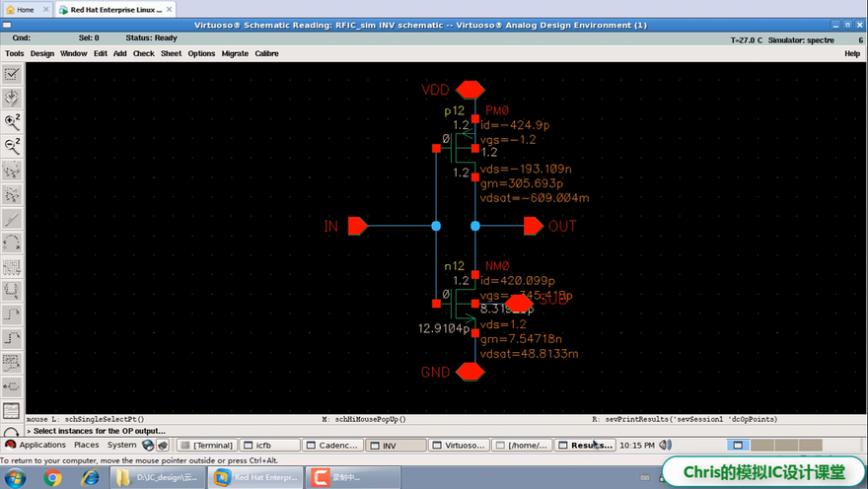The height and width of the screenshot is (489, 868).
Task: Click the Terminal taskbar button
Action: click(207, 446)
